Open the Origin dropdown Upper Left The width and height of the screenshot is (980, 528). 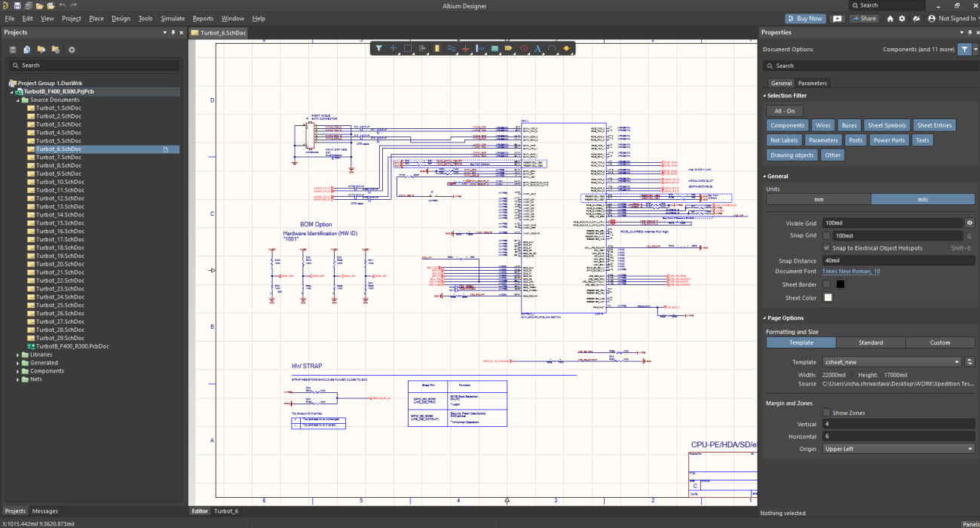tap(898, 449)
